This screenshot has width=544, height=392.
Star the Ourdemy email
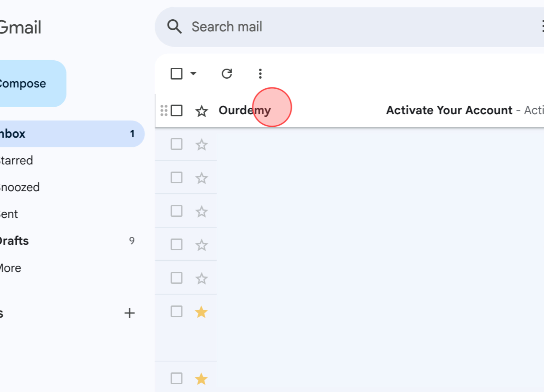point(201,111)
